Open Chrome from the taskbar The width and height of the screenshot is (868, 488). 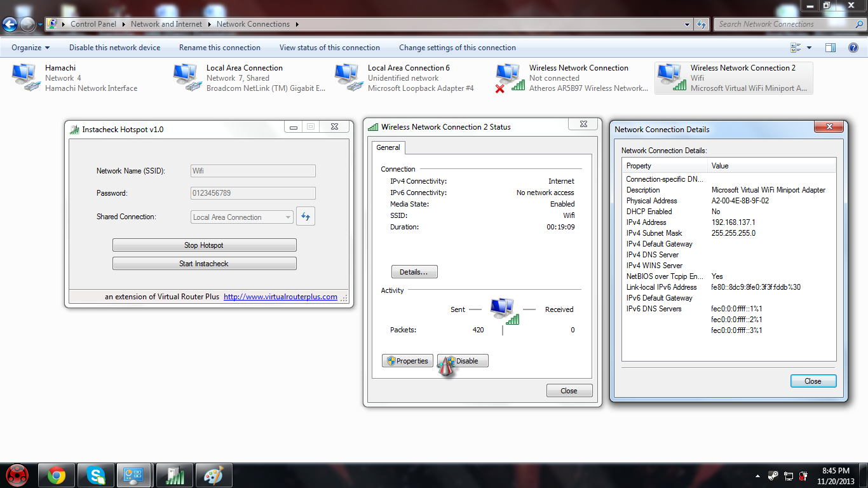pyautogui.click(x=57, y=475)
